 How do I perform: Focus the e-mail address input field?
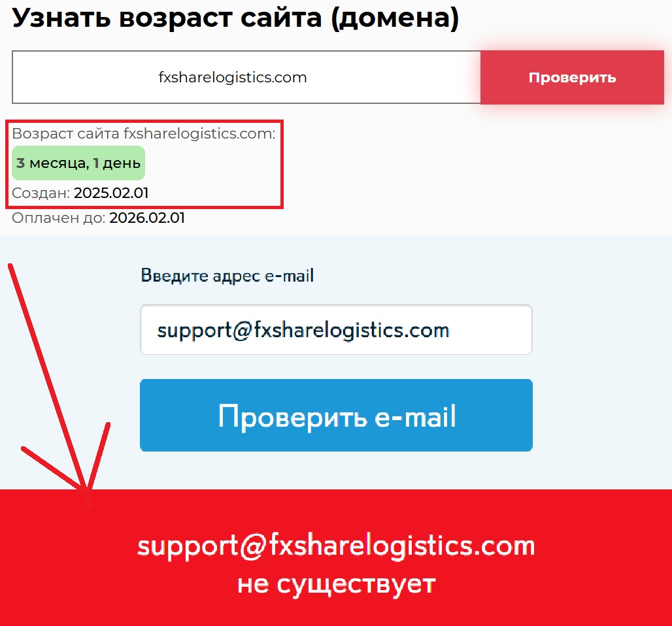click(x=336, y=329)
